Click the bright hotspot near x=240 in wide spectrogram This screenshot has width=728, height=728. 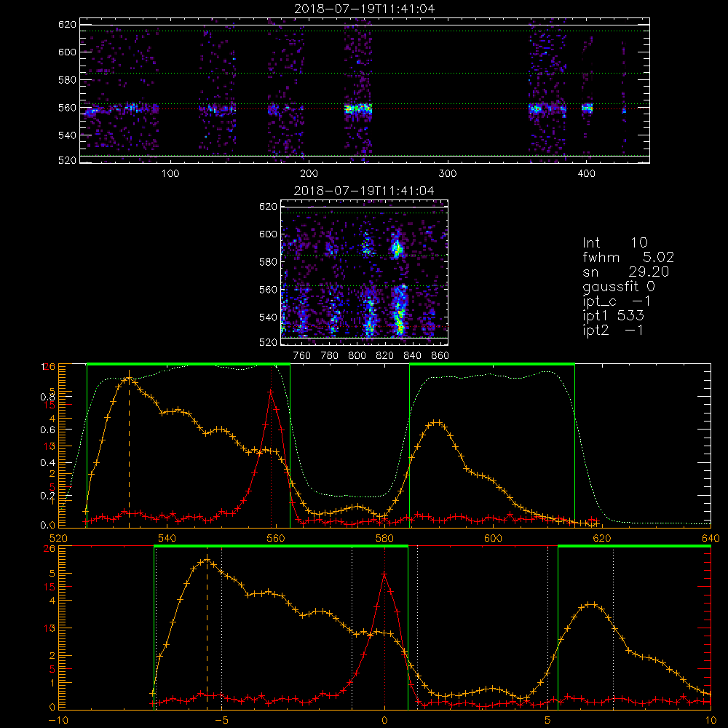click(x=358, y=110)
